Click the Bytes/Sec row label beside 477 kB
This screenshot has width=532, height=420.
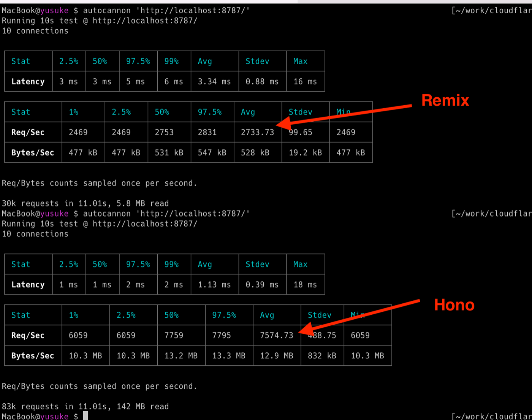pyautogui.click(x=33, y=152)
